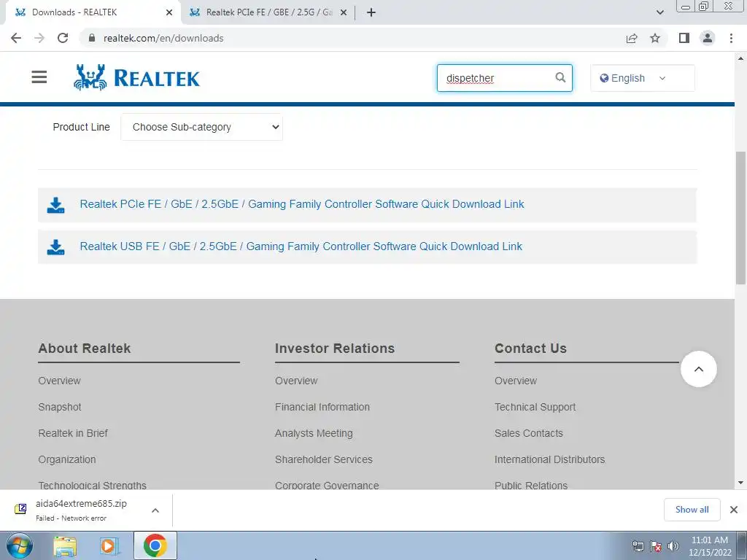Click the share page icon

click(x=632, y=38)
